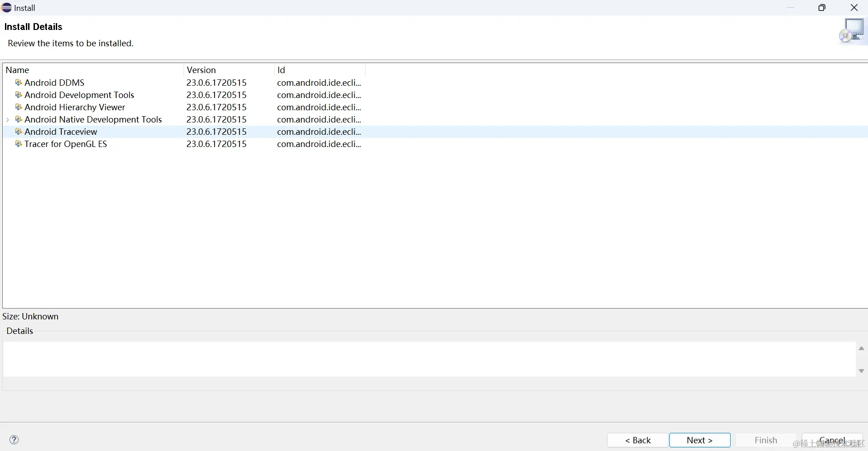Go back to the previous page
The width and height of the screenshot is (868, 451).
(x=638, y=440)
